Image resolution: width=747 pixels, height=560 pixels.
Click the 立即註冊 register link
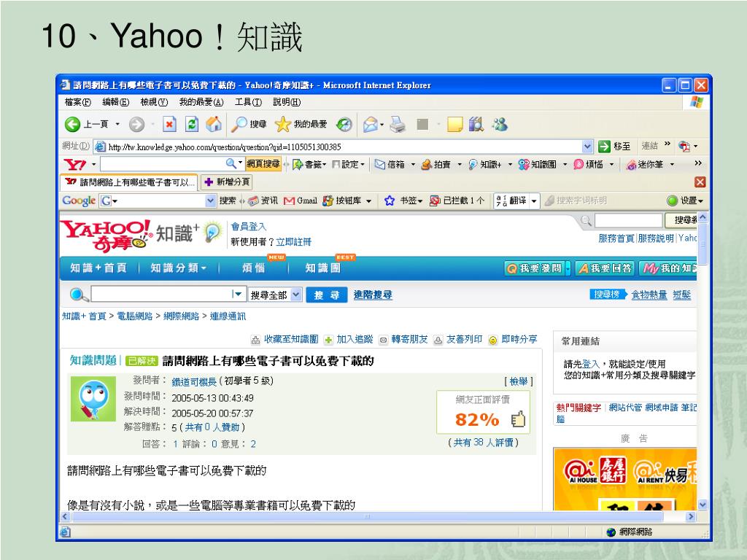293,242
